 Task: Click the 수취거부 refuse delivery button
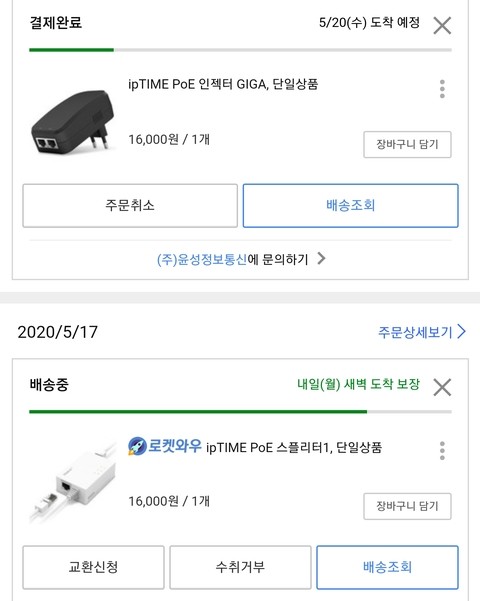(240, 567)
